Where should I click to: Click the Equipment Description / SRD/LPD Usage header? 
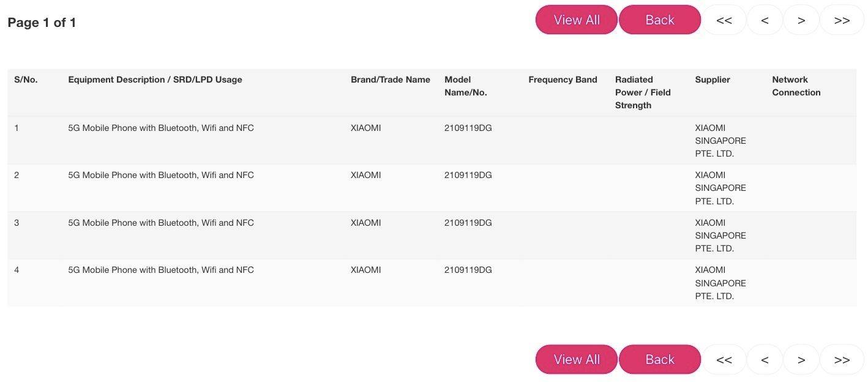tap(155, 80)
